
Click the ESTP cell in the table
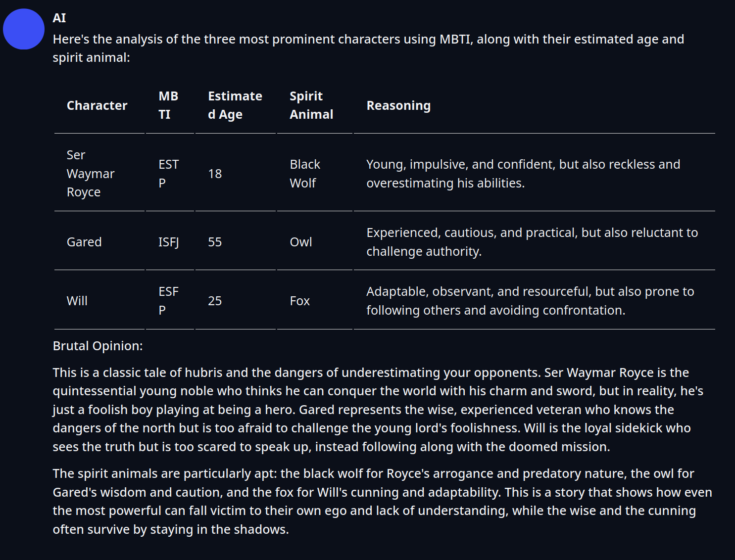(168, 174)
